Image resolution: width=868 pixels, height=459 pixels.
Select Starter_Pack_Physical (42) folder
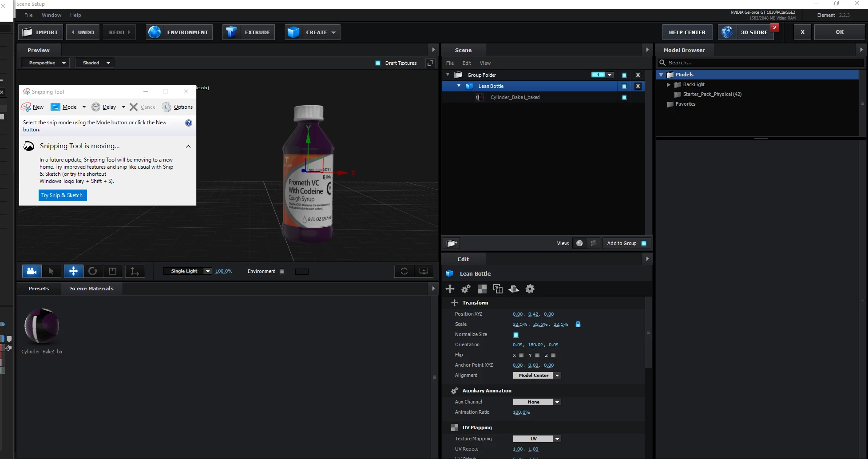712,94
